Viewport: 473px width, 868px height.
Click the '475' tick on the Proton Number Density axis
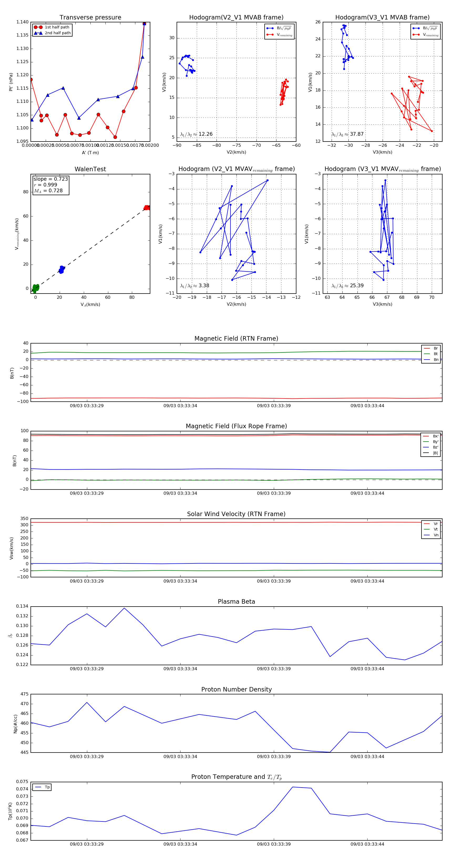pos(25,694)
